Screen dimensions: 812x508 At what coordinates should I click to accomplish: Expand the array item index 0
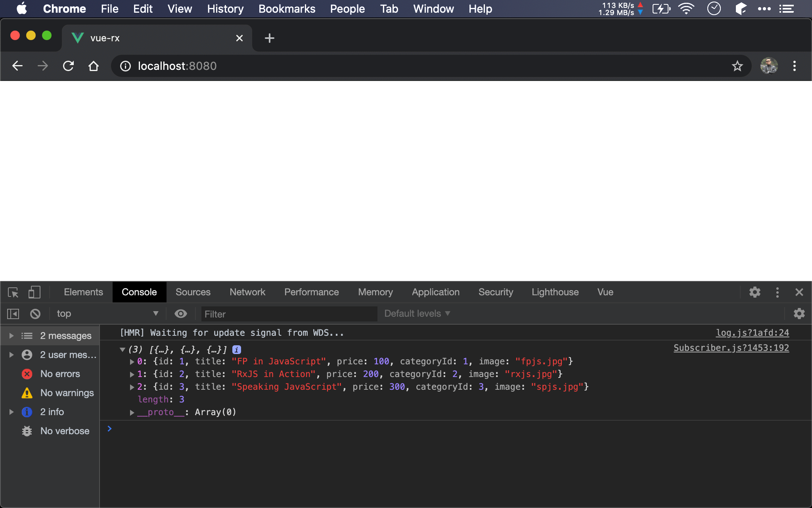(x=132, y=361)
